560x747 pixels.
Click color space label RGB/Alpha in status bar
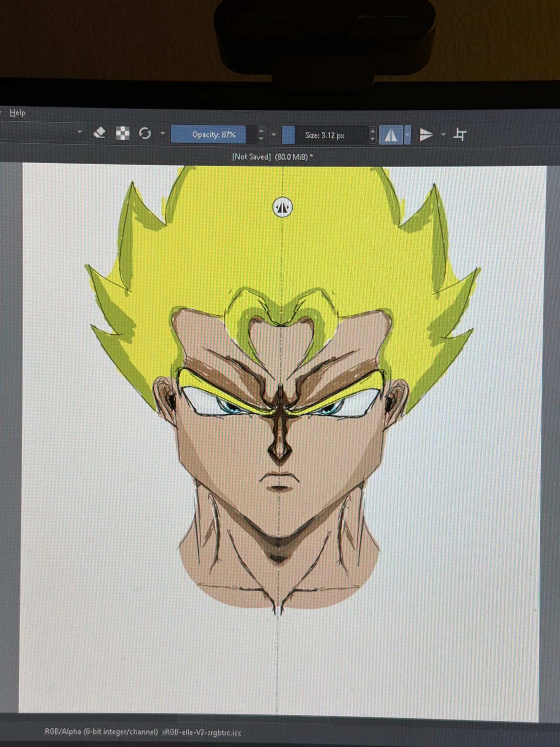tap(101, 731)
